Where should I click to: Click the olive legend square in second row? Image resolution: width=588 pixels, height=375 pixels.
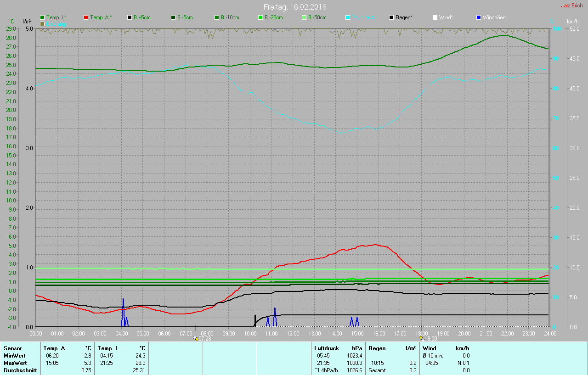coord(43,23)
